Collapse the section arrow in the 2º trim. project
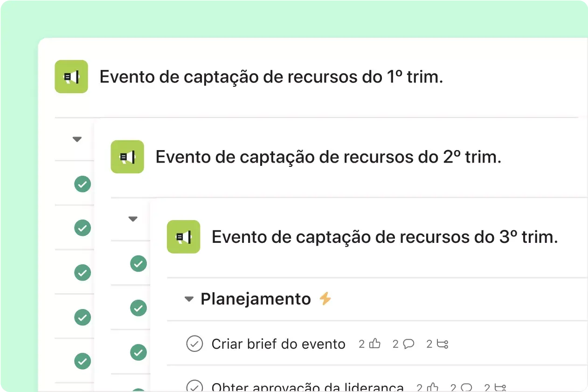This screenshot has height=392, width=588. (133, 219)
